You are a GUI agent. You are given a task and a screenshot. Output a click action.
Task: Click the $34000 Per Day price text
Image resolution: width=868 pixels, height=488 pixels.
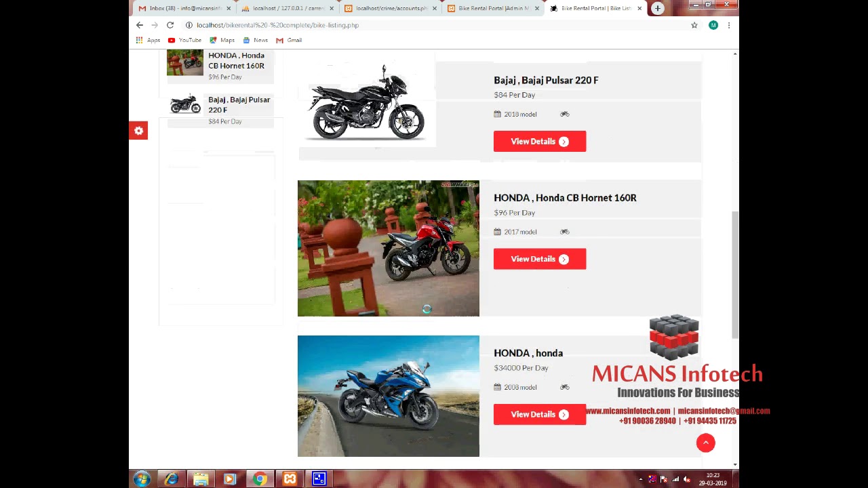click(x=521, y=368)
